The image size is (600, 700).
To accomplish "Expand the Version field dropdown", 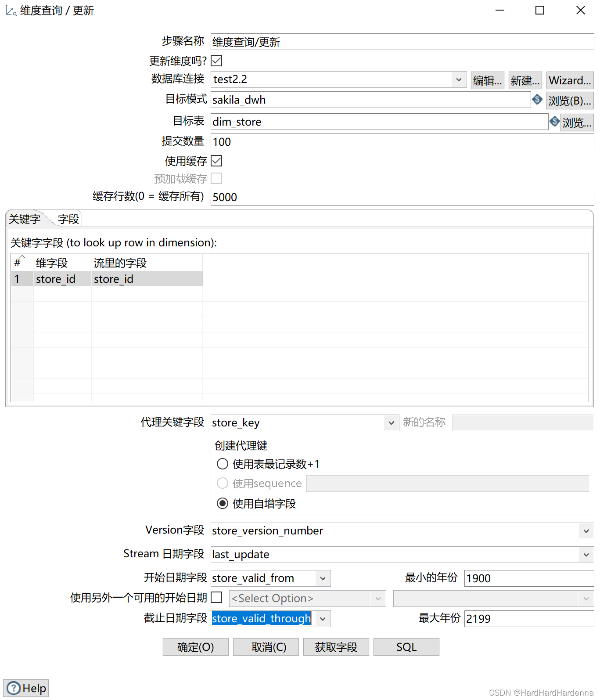I will pos(586,531).
